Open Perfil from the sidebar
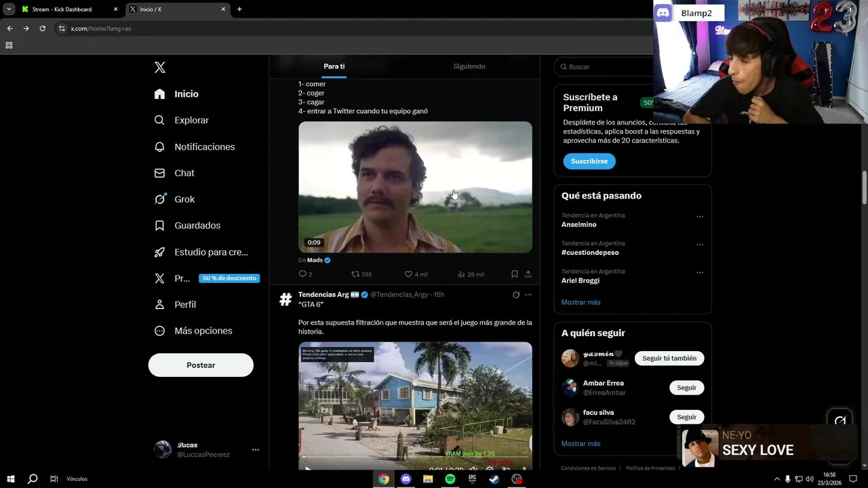868x488 pixels. tap(175, 304)
